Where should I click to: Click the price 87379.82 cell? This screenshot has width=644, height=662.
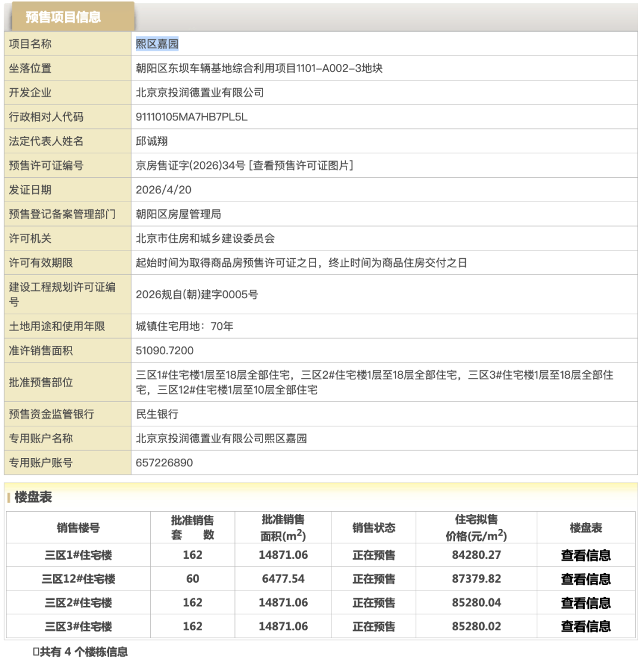click(x=476, y=579)
